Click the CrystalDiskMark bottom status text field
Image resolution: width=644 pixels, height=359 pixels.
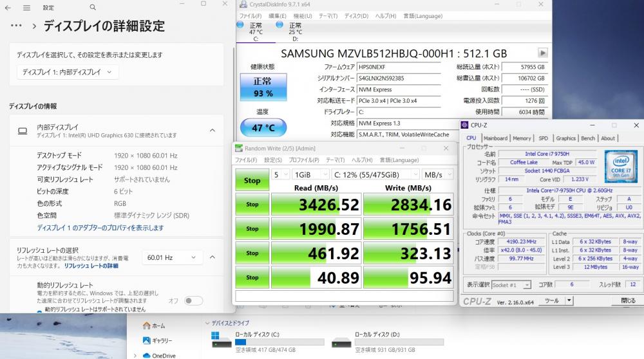(344, 296)
